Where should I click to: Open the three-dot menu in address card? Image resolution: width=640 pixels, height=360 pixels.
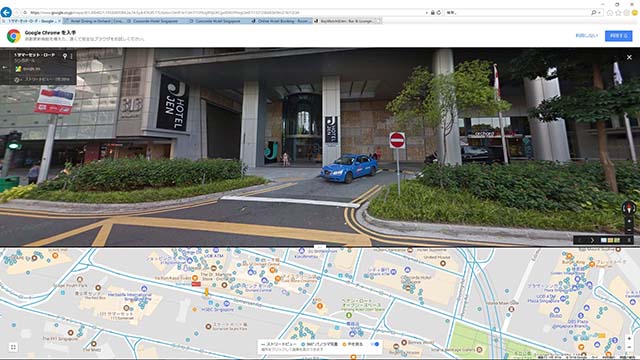click(x=71, y=56)
